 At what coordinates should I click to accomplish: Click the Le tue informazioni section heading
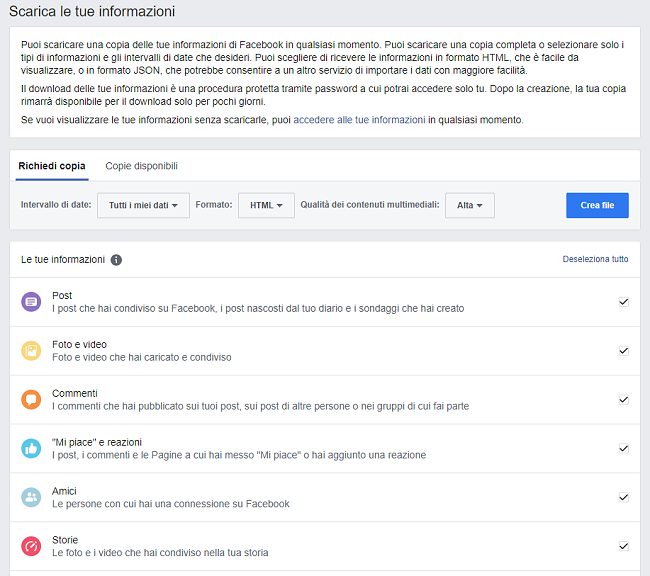pyautogui.click(x=63, y=260)
